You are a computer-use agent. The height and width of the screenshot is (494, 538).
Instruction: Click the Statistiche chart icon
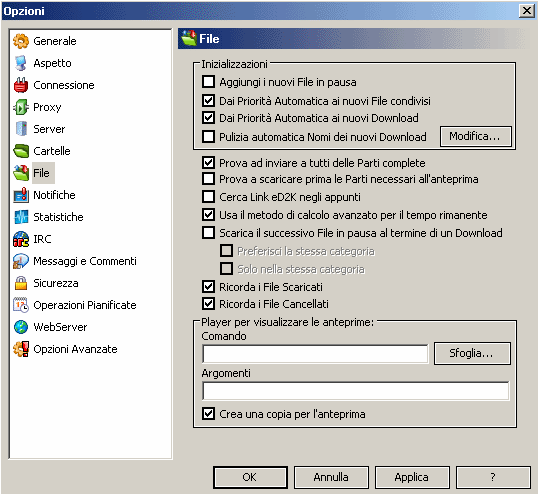coord(21,217)
